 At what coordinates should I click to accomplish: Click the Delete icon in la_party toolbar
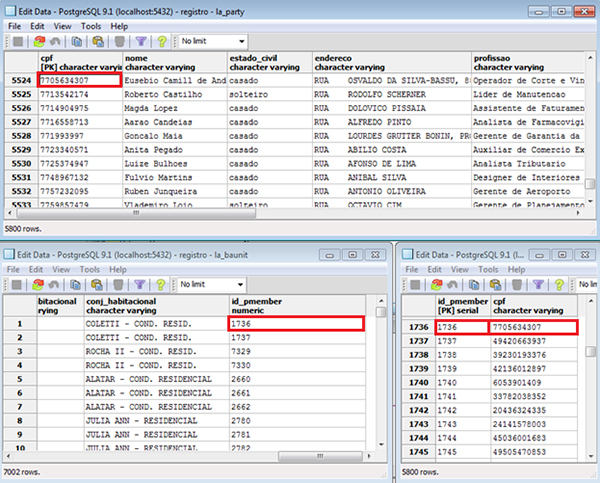click(x=119, y=42)
